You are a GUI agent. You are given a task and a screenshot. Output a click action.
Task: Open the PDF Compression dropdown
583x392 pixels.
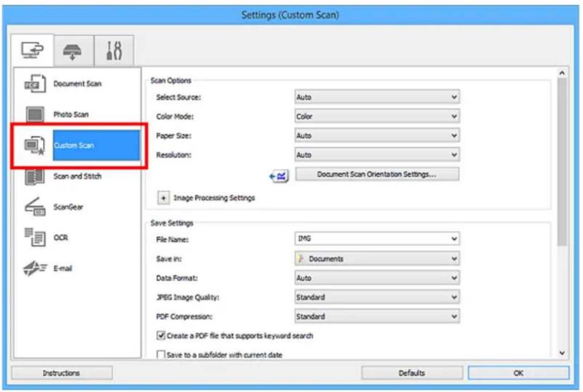click(377, 316)
